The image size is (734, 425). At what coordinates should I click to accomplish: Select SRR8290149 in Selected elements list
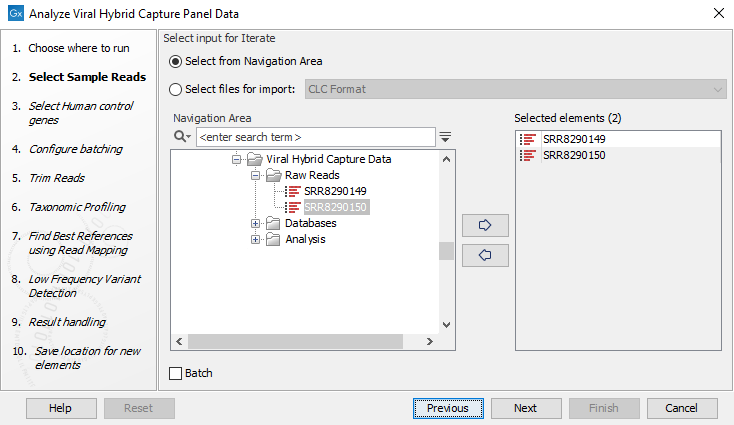[574, 139]
